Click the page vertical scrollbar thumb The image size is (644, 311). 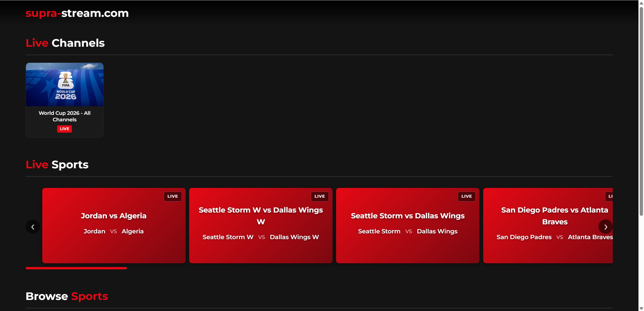click(641, 111)
